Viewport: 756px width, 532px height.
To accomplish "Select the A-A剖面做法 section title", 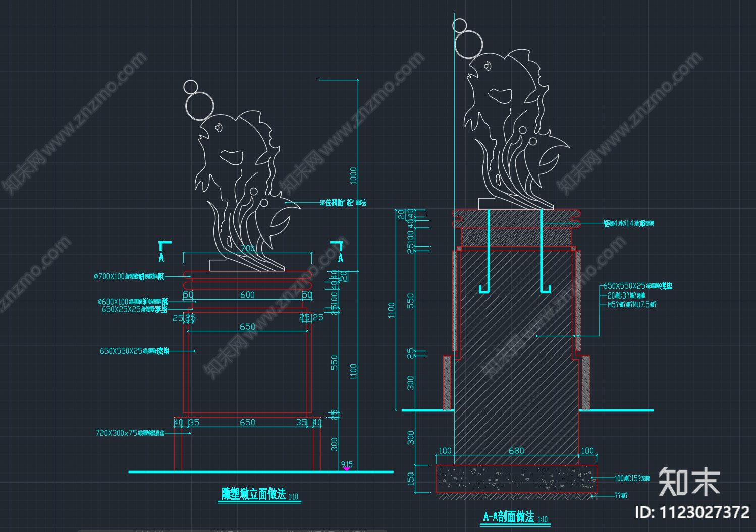I will click(x=509, y=516).
